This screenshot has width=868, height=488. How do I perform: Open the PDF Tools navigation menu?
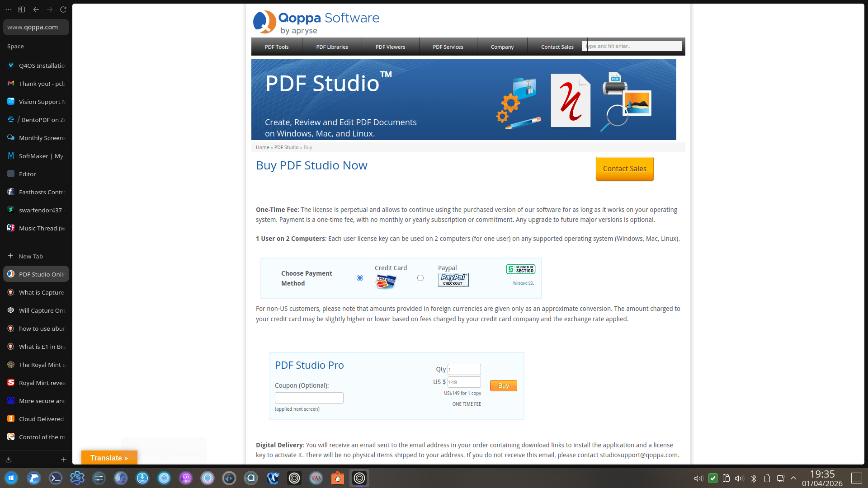(277, 47)
